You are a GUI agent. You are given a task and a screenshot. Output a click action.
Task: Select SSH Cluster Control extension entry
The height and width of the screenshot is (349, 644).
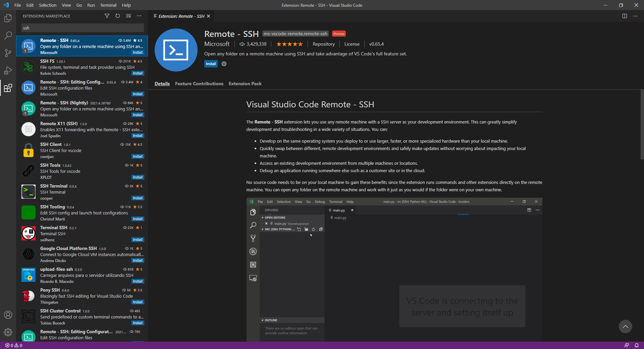82,317
